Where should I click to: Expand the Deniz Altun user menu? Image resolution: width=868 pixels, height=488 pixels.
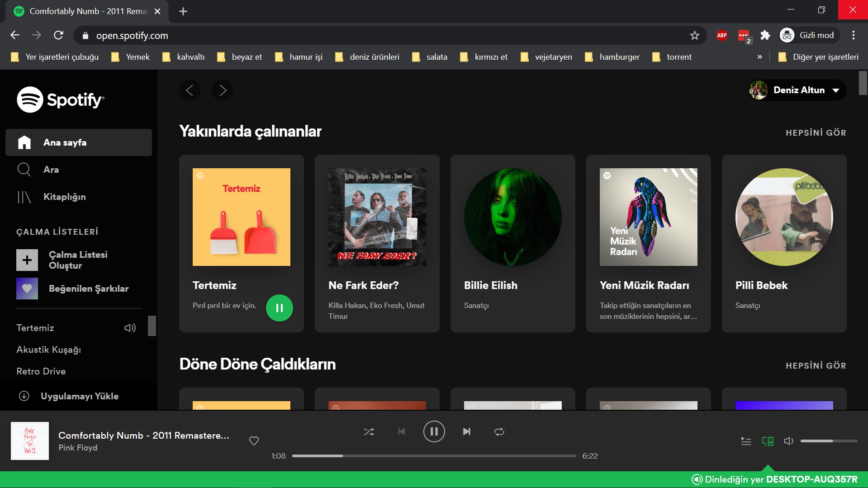(x=797, y=90)
